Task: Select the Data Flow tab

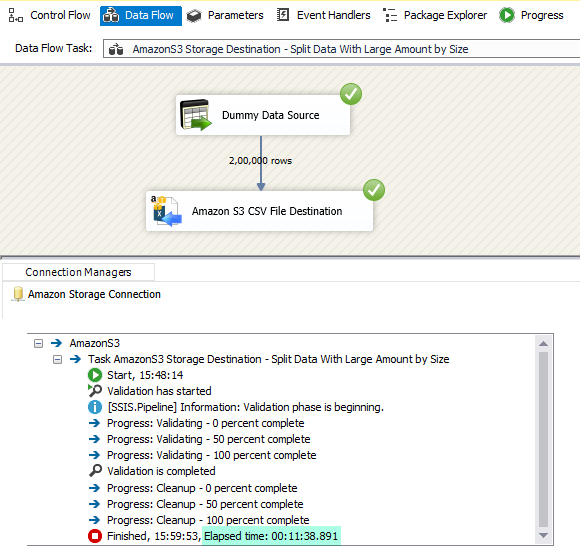Action: (x=141, y=16)
